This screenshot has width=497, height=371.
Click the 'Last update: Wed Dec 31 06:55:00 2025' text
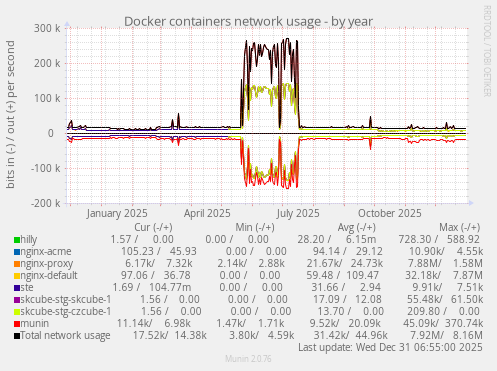coord(390,347)
